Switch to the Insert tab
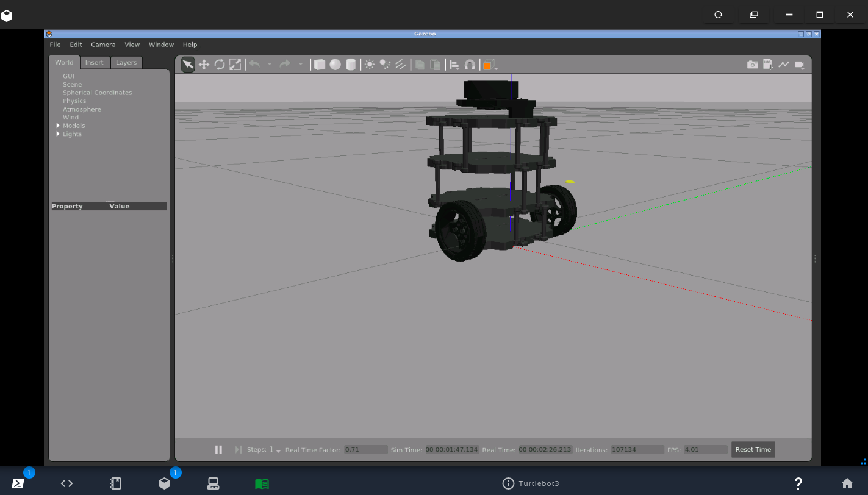868x495 pixels. pos(95,62)
